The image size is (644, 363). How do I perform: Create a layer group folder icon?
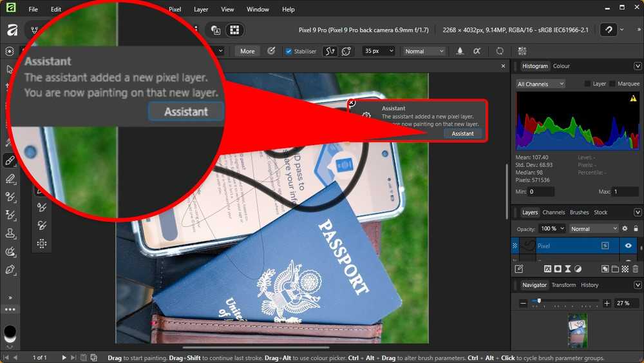(x=615, y=269)
